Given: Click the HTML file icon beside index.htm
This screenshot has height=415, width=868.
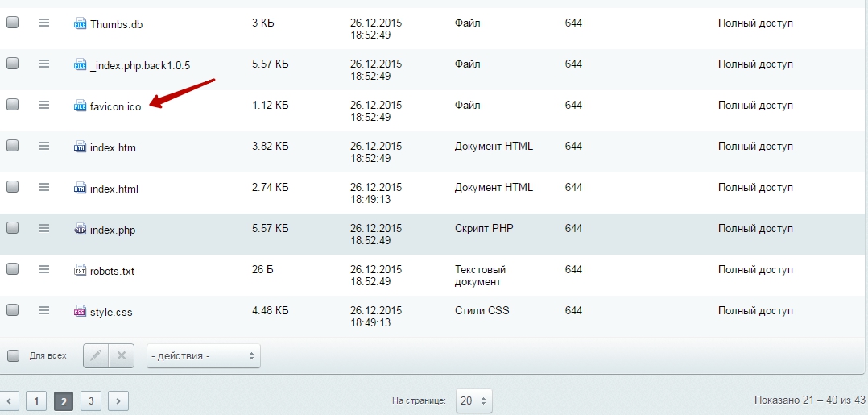Looking at the screenshot, I should pyautogui.click(x=80, y=147).
